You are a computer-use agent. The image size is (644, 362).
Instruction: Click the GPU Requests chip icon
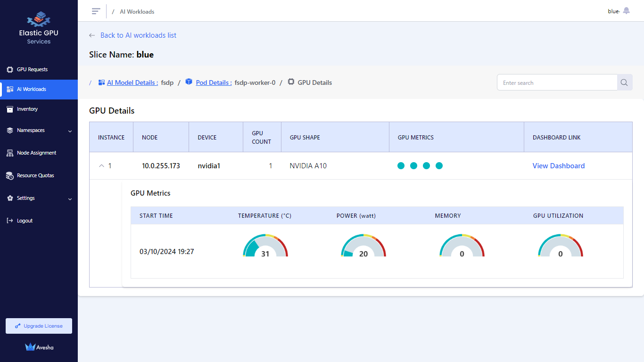click(x=10, y=69)
